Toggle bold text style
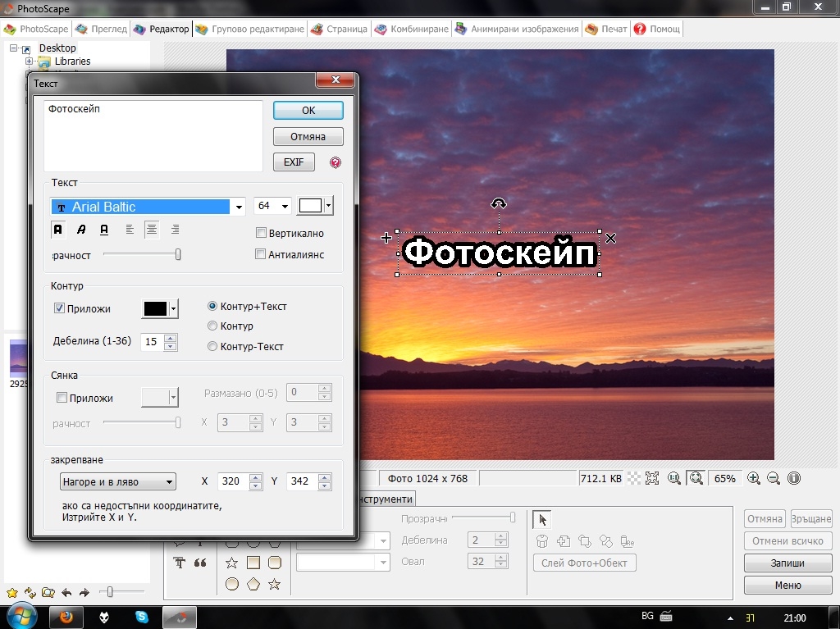The height and width of the screenshot is (629, 840). click(58, 230)
